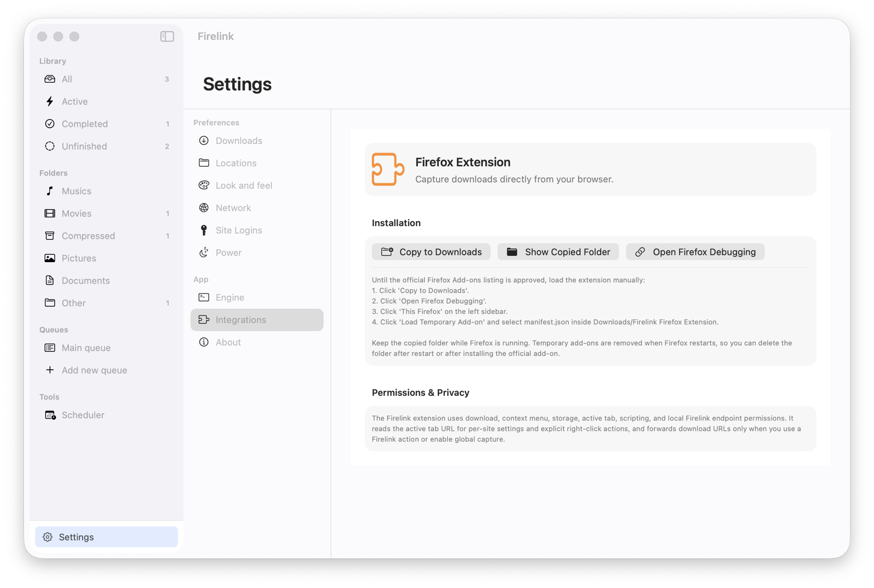This screenshot has height=588, width=874.
Task: Open Power settings
Action: point(257,253)
